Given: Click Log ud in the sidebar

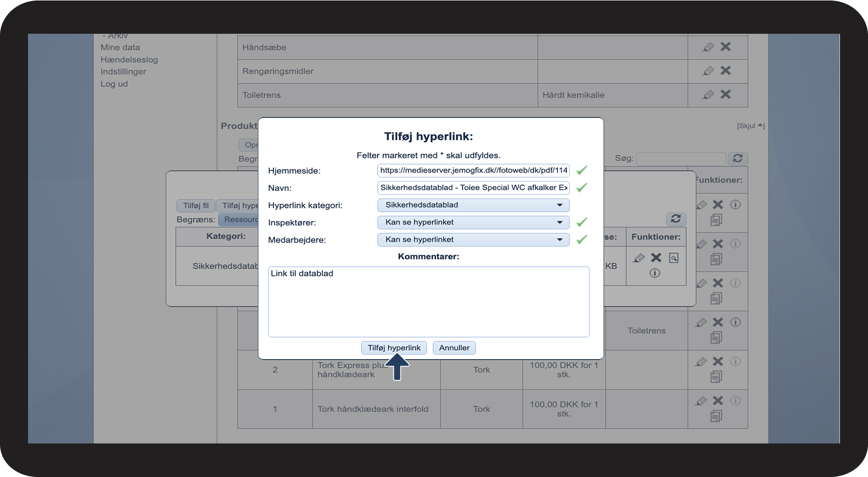Looking at the screenshot, I should [x=114, y=84].
